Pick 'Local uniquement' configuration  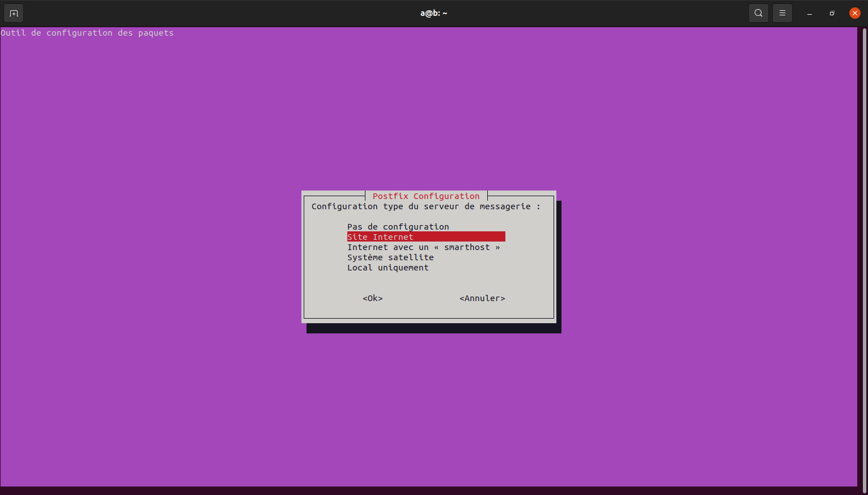[388, 268]
